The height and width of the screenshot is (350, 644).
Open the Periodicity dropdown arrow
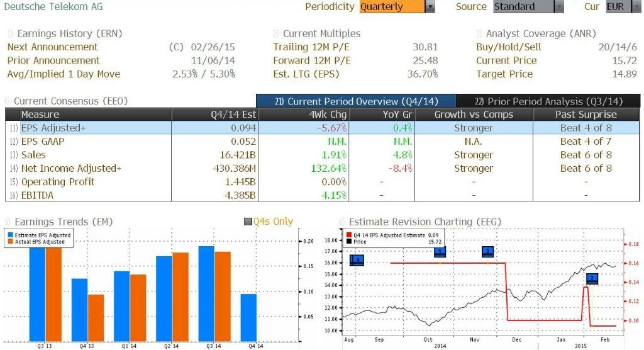(430, 6)
